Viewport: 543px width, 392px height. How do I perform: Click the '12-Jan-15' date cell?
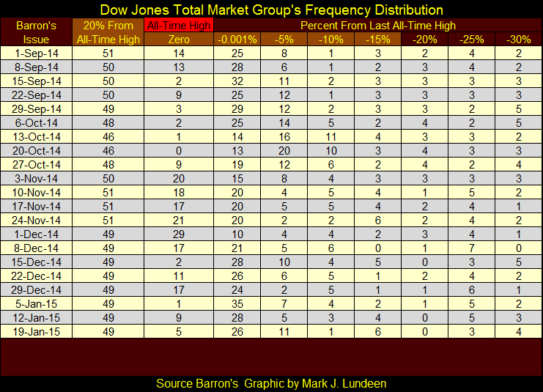(x=37, y=317)
